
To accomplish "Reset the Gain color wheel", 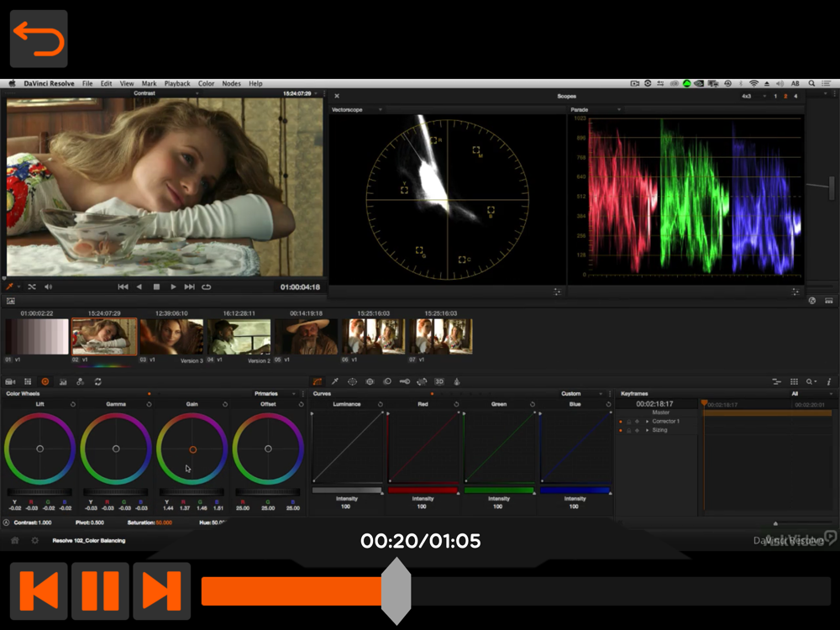I will coord(224,404).
